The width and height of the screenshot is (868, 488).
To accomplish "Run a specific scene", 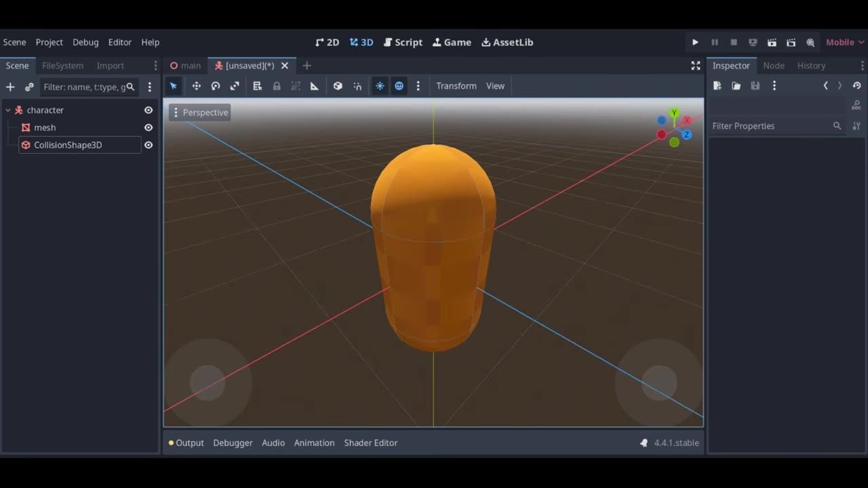I will click(x=791, y=42).
